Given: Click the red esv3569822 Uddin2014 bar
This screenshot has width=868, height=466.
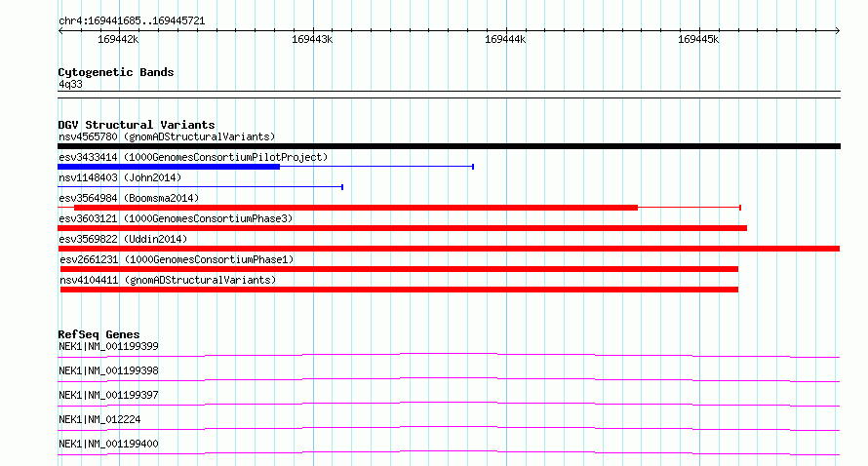Looking at the screenshot, I should (x=449, y=249).
